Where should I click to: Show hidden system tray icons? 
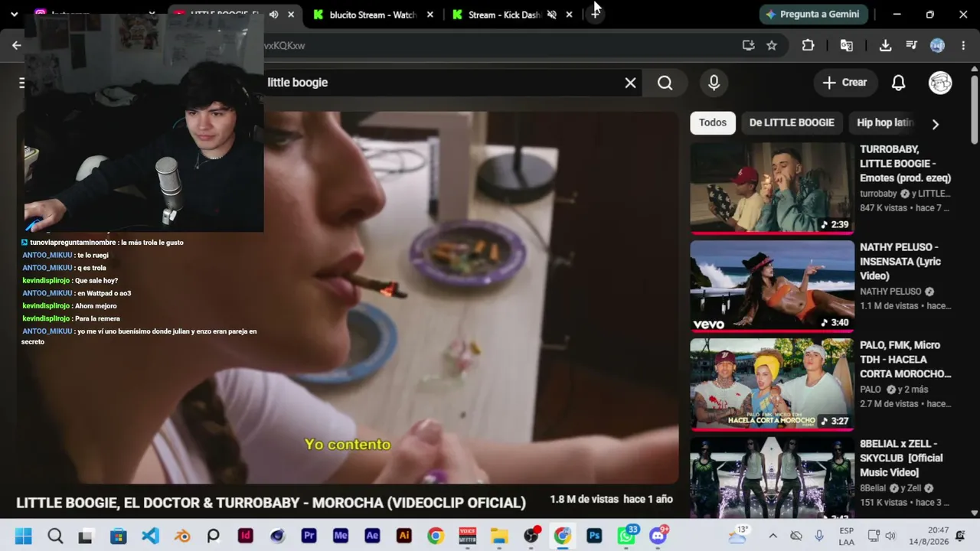coord(773,536)
